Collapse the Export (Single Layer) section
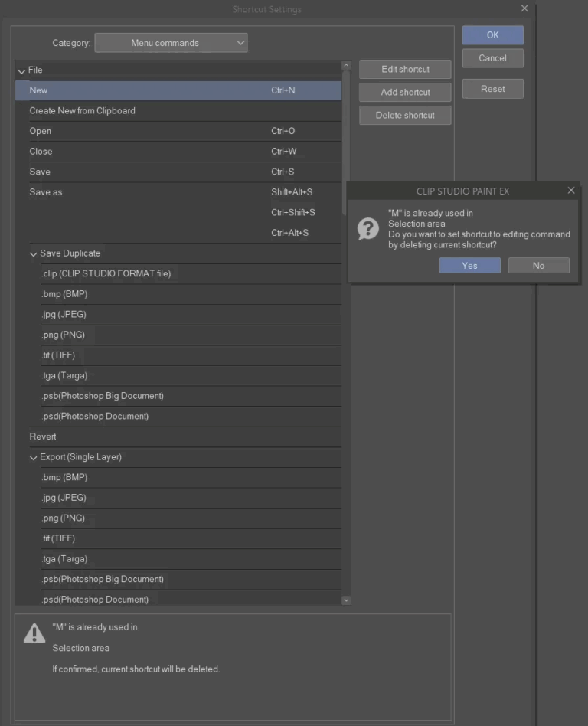This screenshot has height=726, width=588. click(33, 456)
